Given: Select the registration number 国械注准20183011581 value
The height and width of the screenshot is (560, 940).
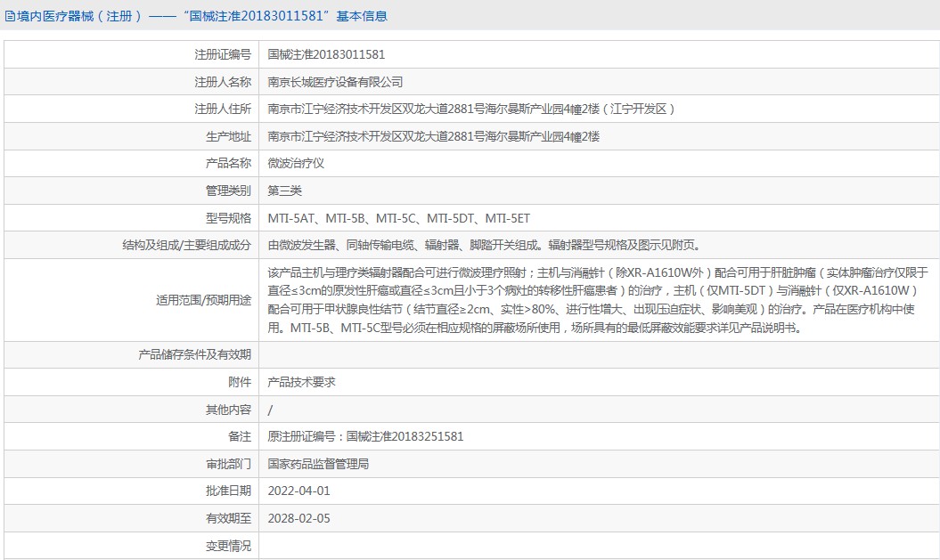Looking at the screenshot, I should [x=326, y=54].
